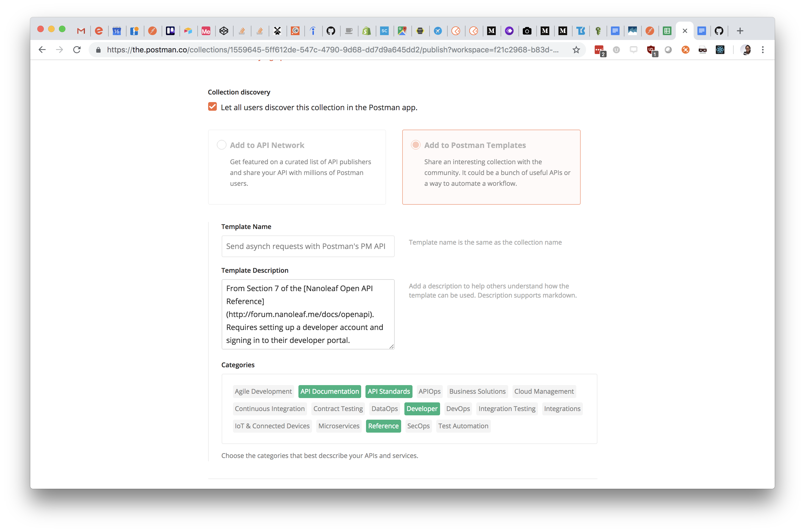Open the Gmail bookmark icon
The image size is (805, 532).
point(81,31)
